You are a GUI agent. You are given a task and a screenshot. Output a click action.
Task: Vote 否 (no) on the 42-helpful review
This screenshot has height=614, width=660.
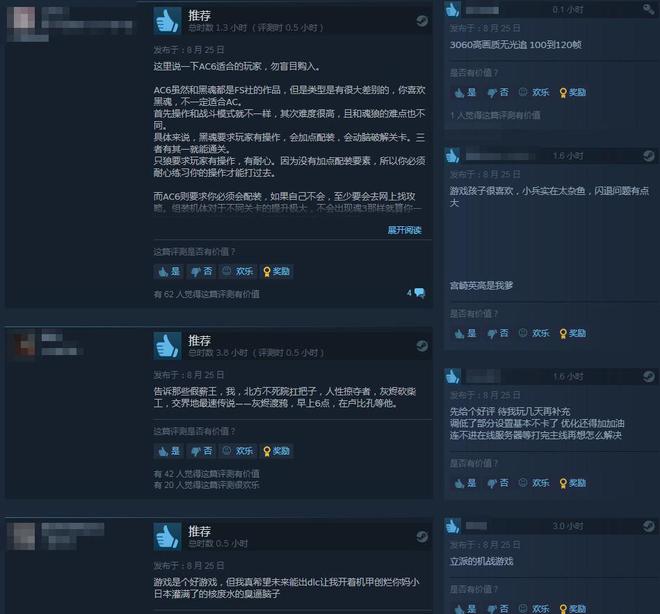(202, 451)
